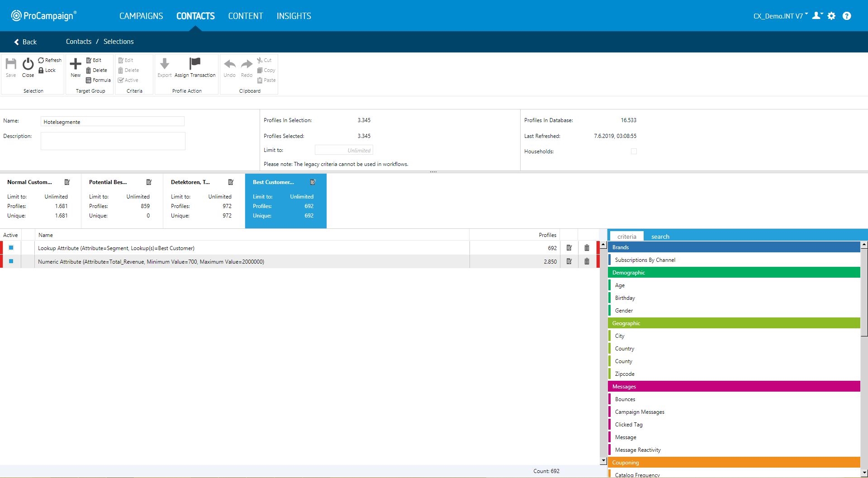Delete the Numeric Attribute criteria row
868x478 pixels.
587,261
